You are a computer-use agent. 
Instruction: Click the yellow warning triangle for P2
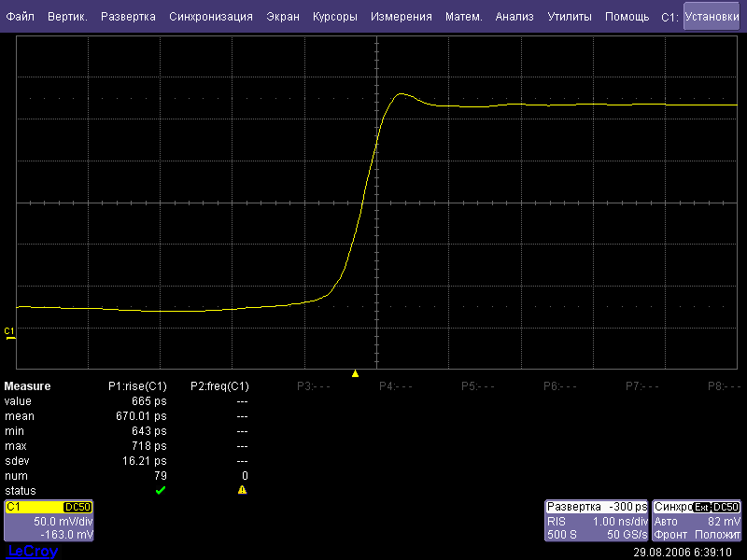[x=242, y=490]
